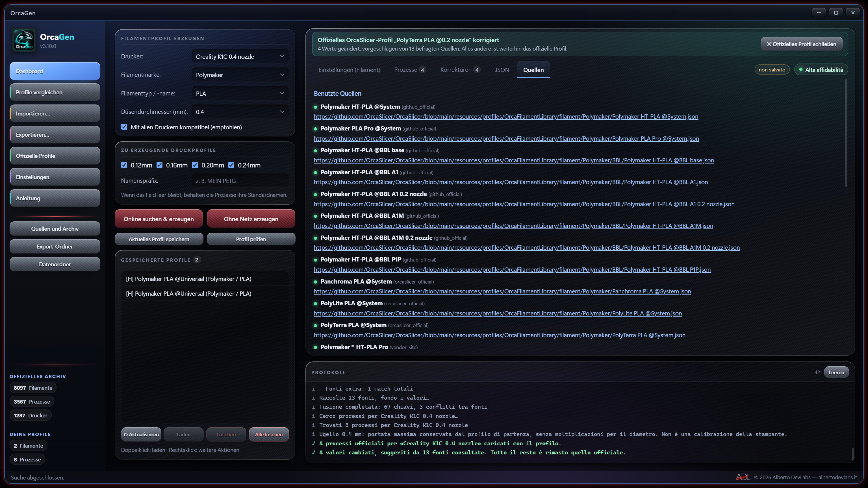868x488 pixels.
Task: Open the Datenordner
Action: (x=55, y=264)
